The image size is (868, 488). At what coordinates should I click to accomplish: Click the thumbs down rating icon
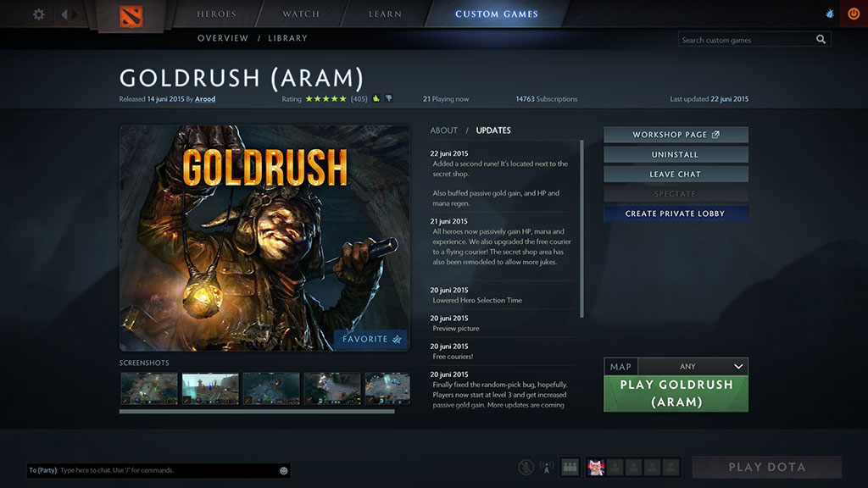388,99
